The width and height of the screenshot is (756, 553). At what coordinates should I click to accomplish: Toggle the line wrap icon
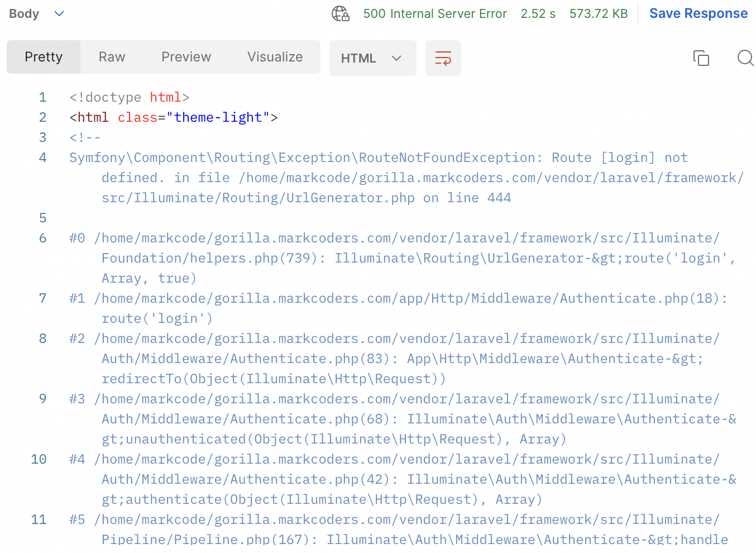(x=443, y=58)
